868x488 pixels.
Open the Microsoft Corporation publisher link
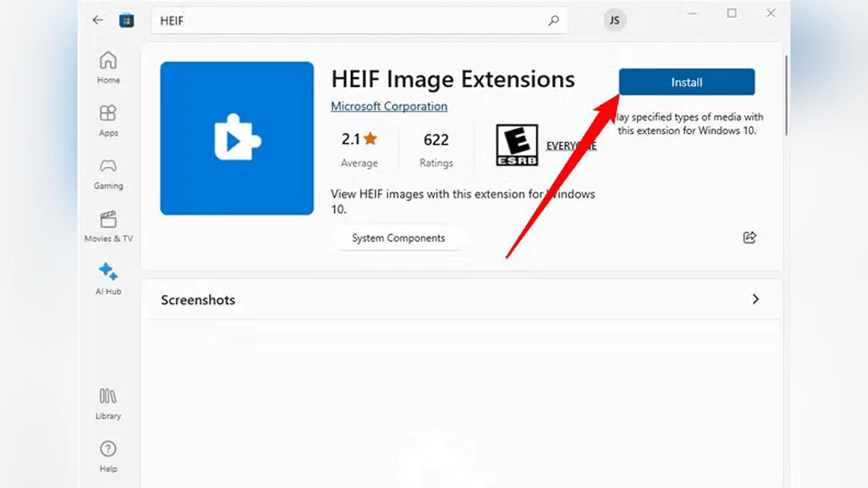click(x=389, y=106)
